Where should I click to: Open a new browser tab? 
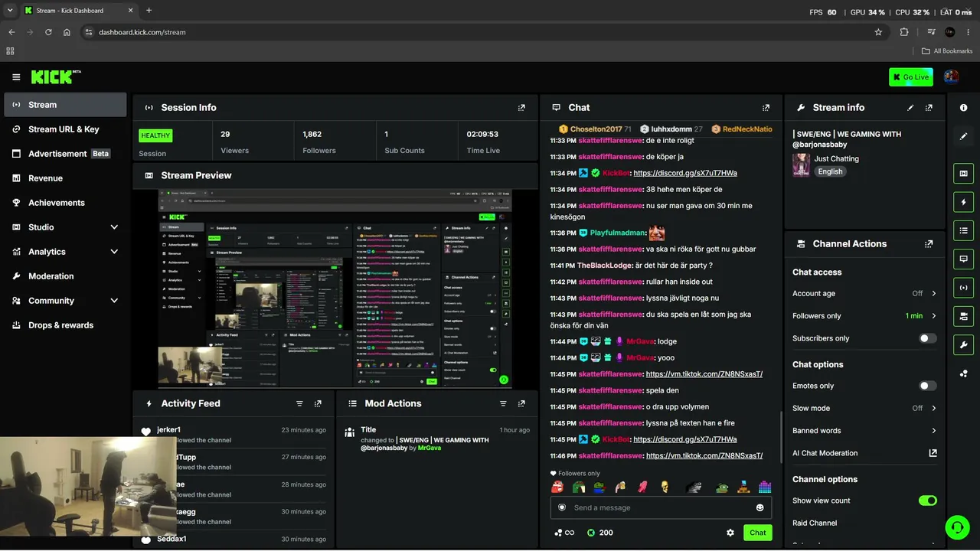click(149, 11)
